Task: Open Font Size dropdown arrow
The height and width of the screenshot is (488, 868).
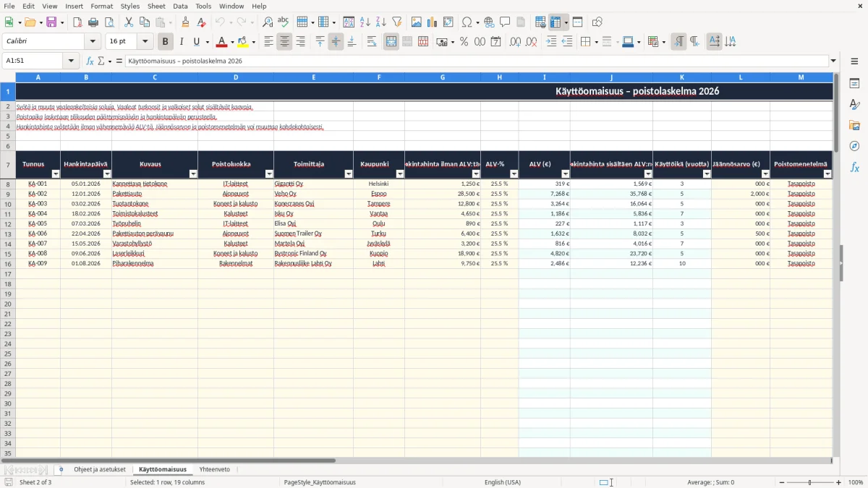Action: click(145, 42)
